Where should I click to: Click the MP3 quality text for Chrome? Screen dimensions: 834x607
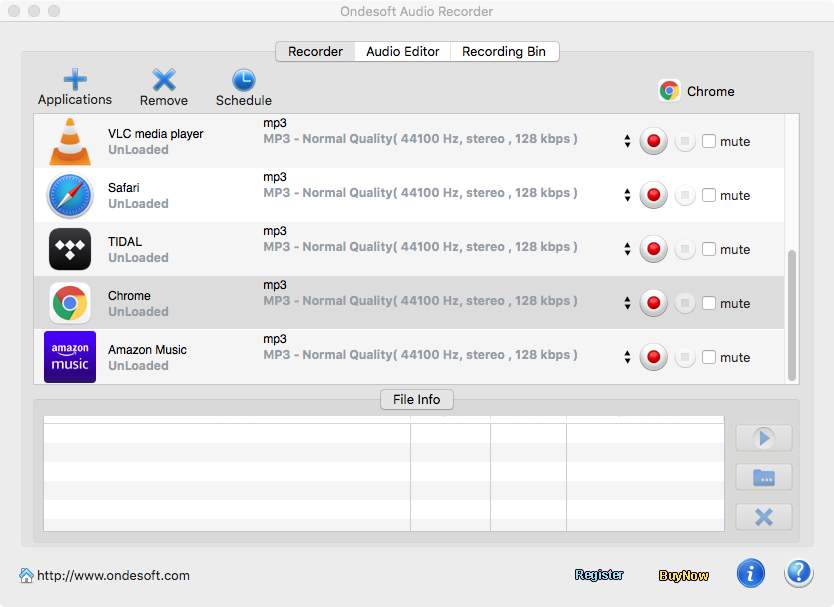[420, 301]
